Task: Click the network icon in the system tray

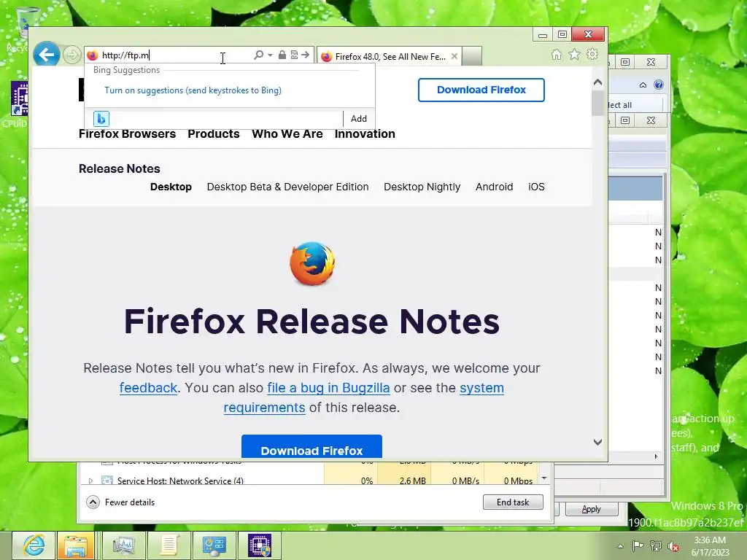Action: [x=656, y=546]
